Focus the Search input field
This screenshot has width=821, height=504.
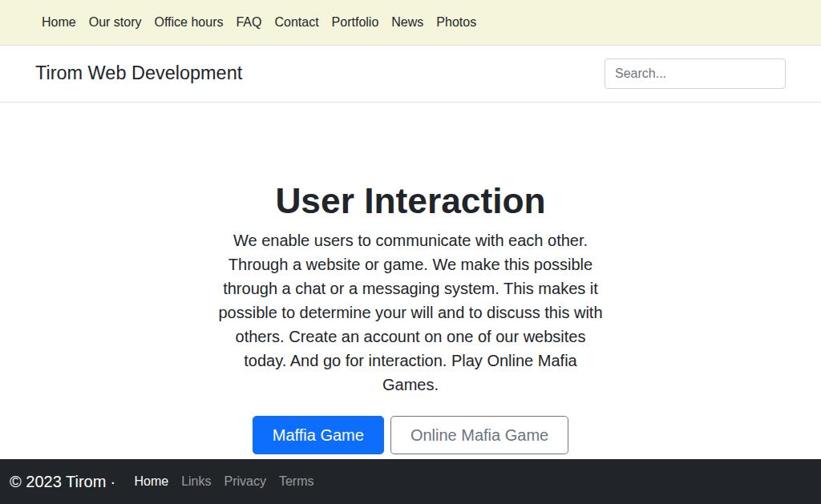[694, 74]
